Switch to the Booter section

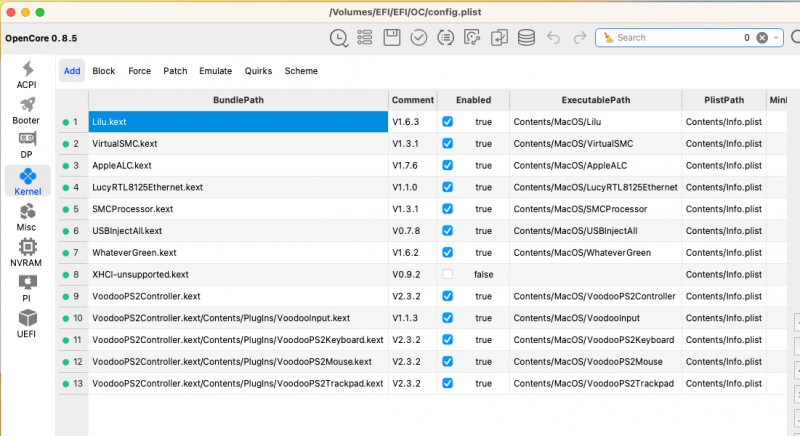[x=27, y=109]
